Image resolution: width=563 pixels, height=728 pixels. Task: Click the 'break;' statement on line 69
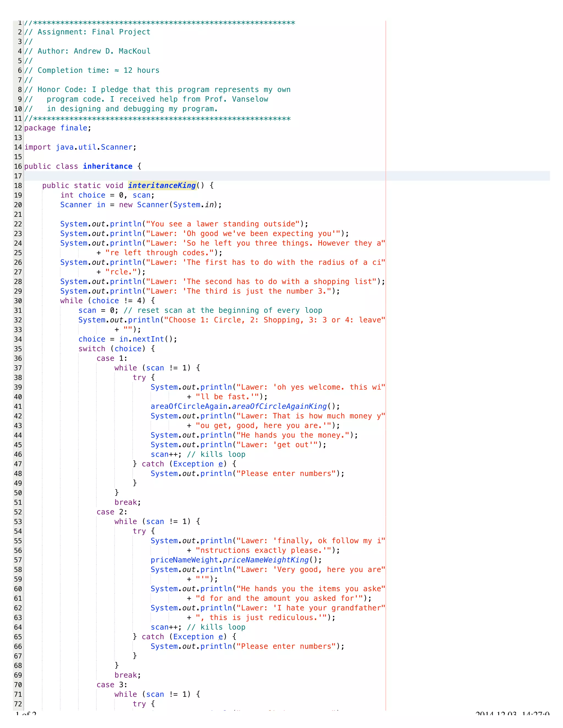point(128,675)
